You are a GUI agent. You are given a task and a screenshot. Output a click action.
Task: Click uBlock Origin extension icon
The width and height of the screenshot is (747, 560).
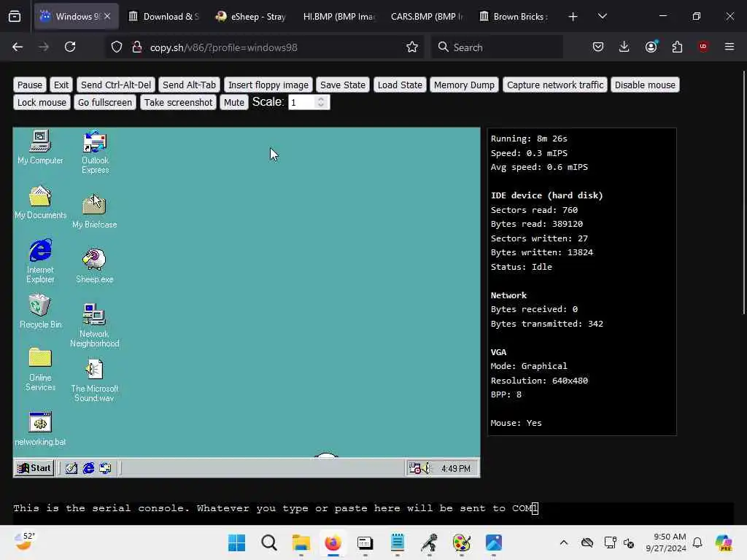coord(703,47)
